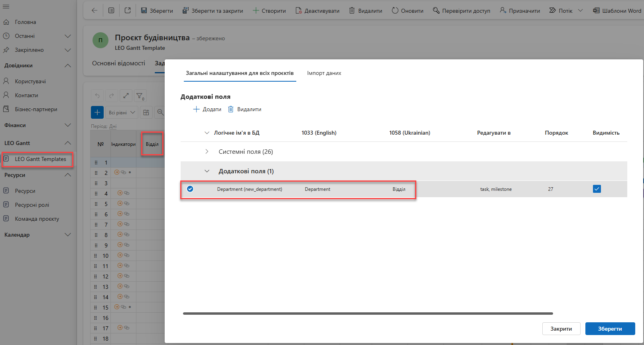Assign the record via Призначити
The width and height of the screenshot is (644, 345).
coord(520,11)
